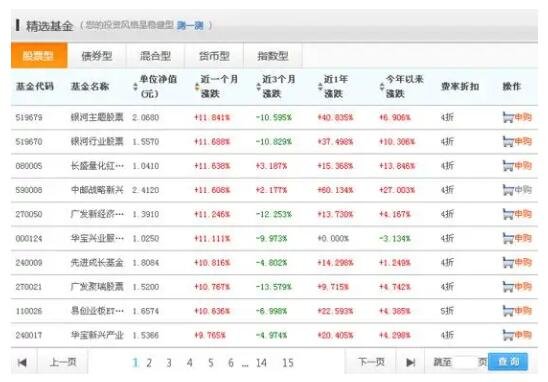Click fund code 000124
This screenshot has width=548, height=382.
[x=29, y=238]
